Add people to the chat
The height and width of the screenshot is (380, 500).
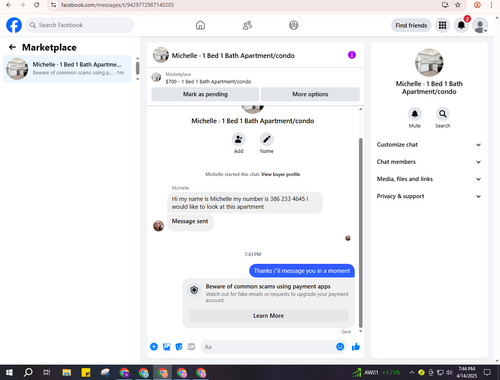pos(239,139)
